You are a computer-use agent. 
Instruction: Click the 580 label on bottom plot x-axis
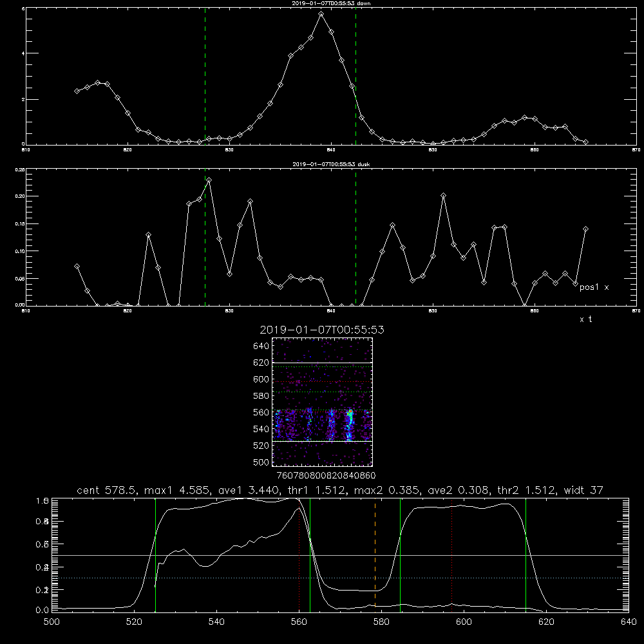[381, 622]
